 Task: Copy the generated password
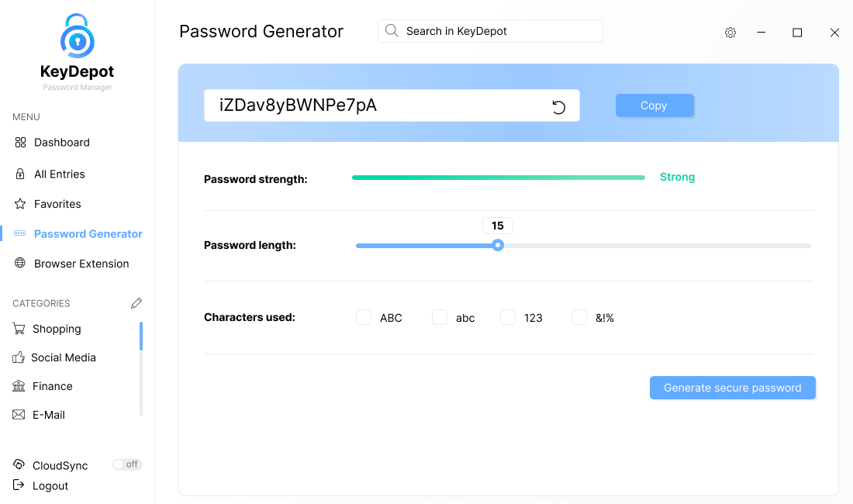(654, 105)
